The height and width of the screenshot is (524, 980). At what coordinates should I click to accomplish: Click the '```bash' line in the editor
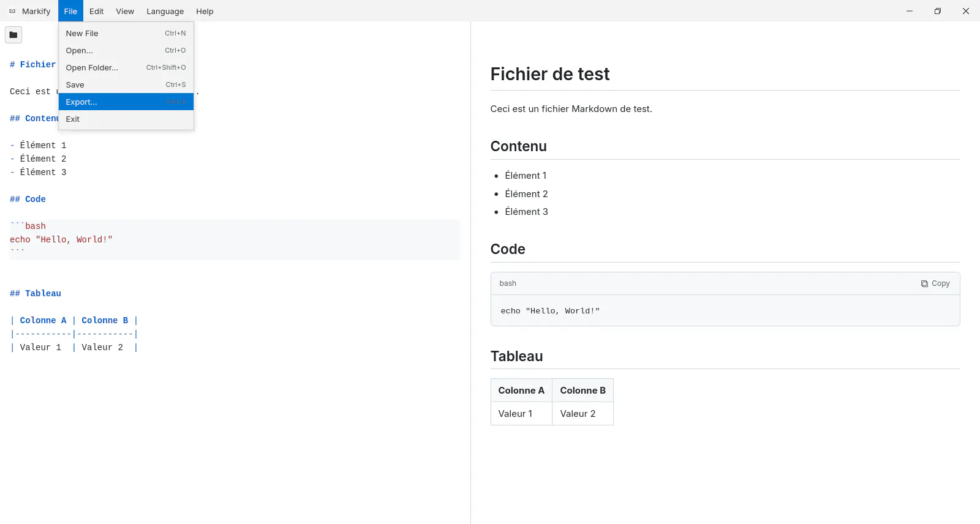pyautogui.click(x=28, y=226)
